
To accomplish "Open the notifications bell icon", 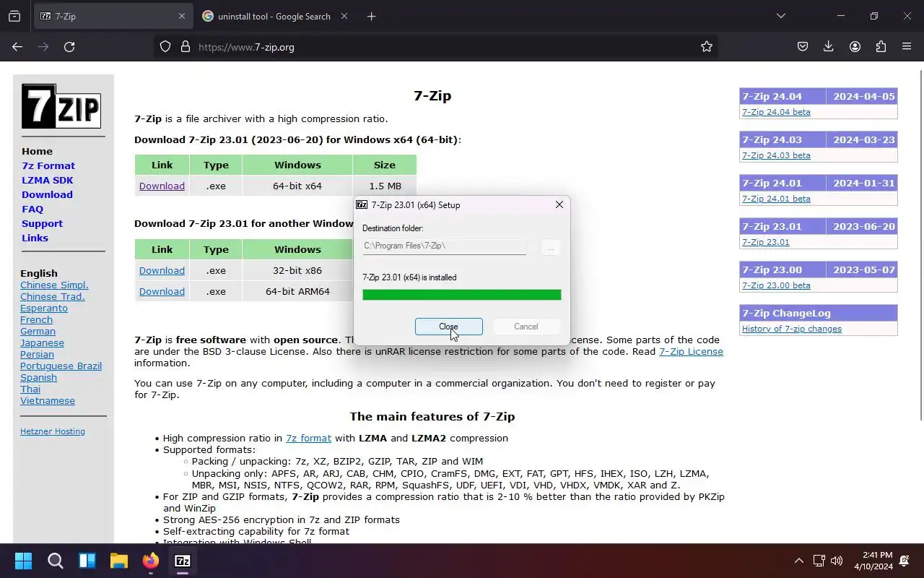I will coord(905,561).
